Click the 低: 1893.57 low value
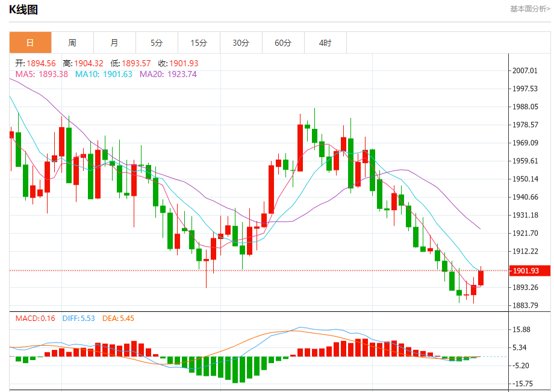554x392 pixels. (131, 63)
